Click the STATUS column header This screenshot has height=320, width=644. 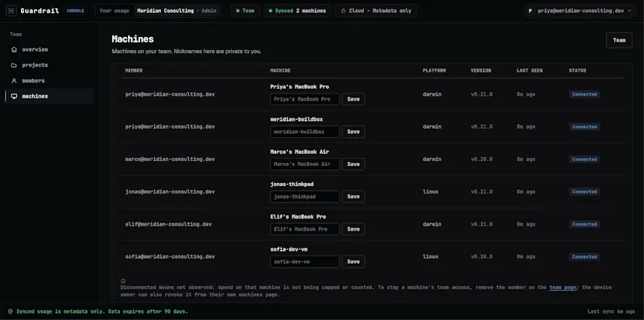coord(577,71)
